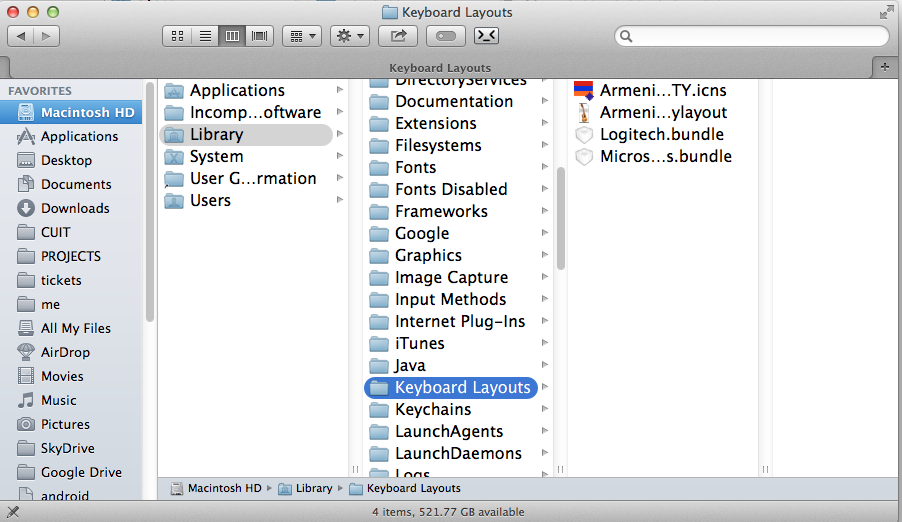This screenshot has height=522, width=902.
Task: Open the Action gear menu
Action: [350, 36]
